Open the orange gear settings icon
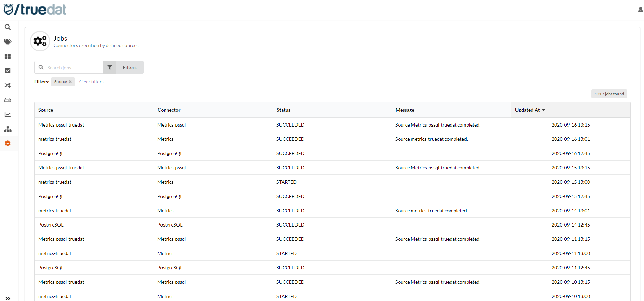Viewport: 644px width, 301px height. [x=7, y=144]
